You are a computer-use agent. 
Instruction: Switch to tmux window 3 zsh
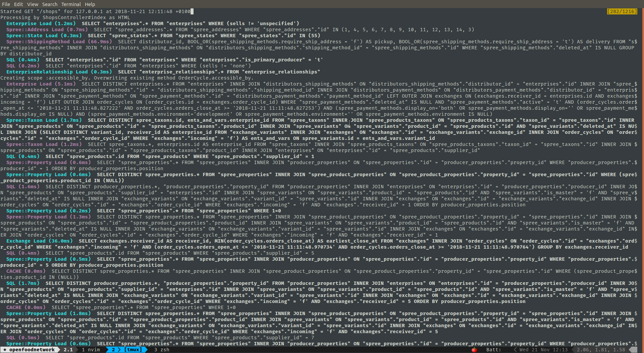click(x=161, y=350)
